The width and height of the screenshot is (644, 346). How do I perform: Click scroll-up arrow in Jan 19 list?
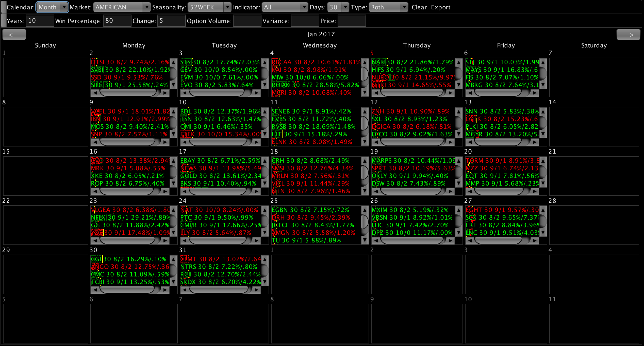[x=459, y=161]
